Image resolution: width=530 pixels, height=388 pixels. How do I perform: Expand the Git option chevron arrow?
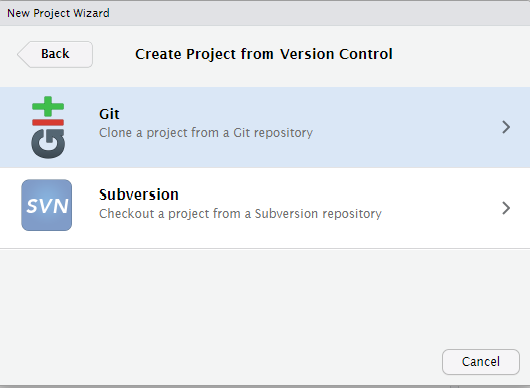tap(506, 127)
